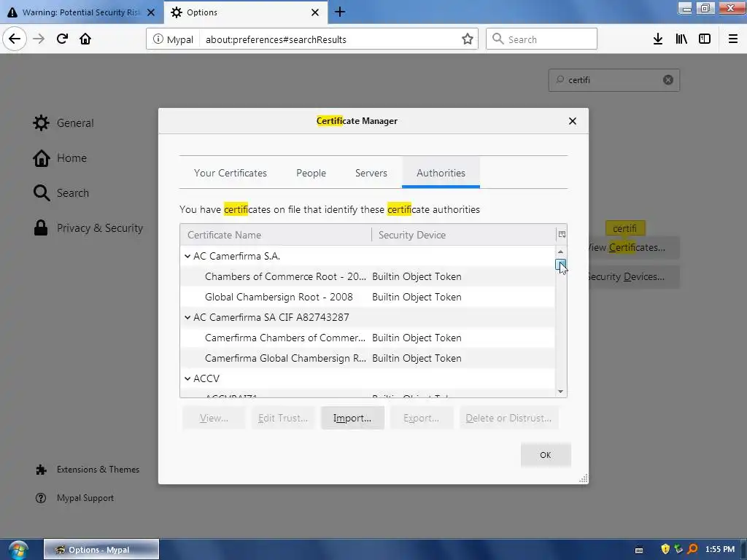Open Search preferences category
The height and width of the screenshot is (560, 747).
[61, 192]
